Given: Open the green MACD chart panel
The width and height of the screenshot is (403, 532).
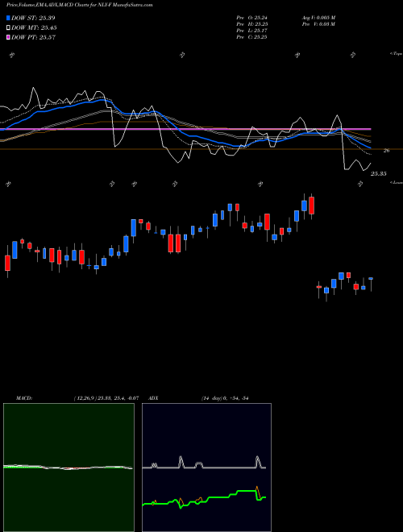Looking at the screenshot, I should [69, 468].
